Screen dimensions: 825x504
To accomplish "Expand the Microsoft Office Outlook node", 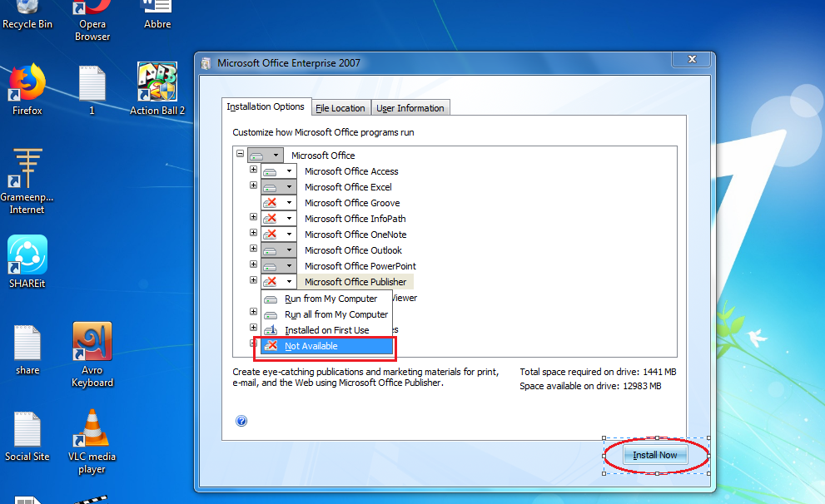I will 253,249.
